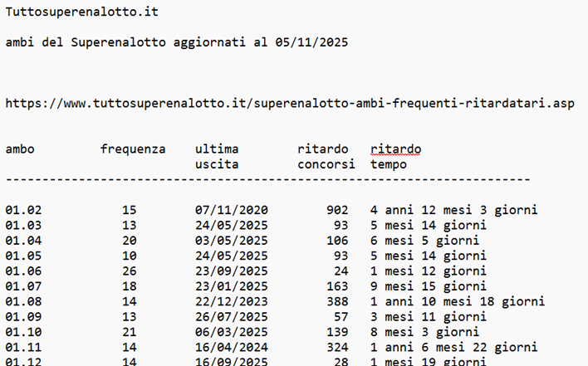The height and width of the screenshot is (366, 588).
Task: Click ambo 01.04 row label
Action: [x=23, y=241]
